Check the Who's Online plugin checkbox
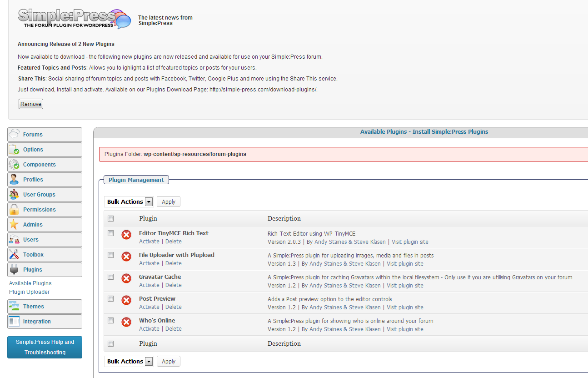This screenshot has height=378, width=588. tap(110, 321)
